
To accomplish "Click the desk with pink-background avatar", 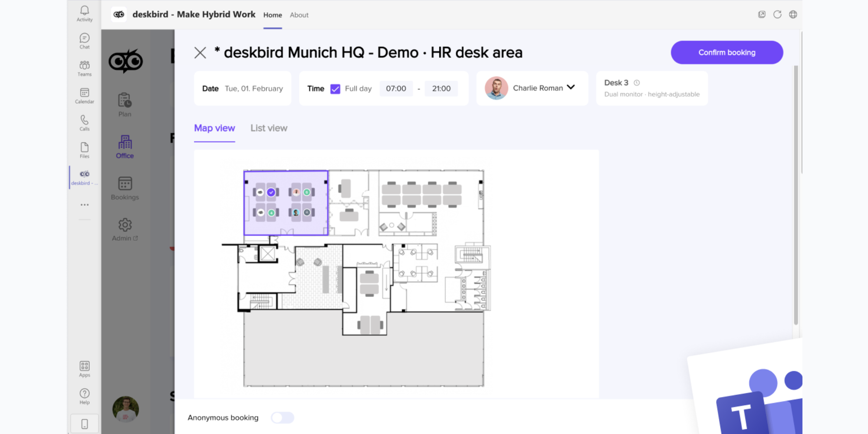I will point(296,192).
